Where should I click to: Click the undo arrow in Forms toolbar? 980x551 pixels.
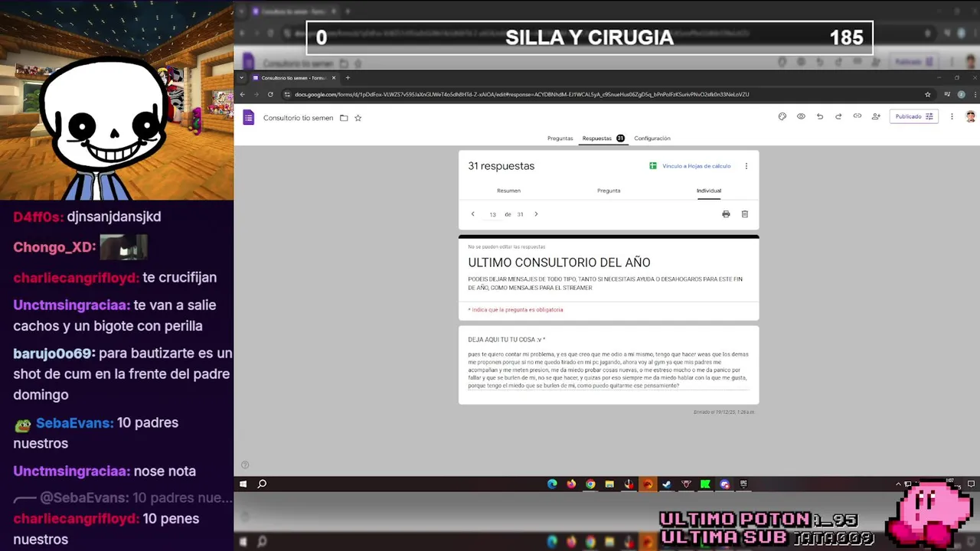820,116
